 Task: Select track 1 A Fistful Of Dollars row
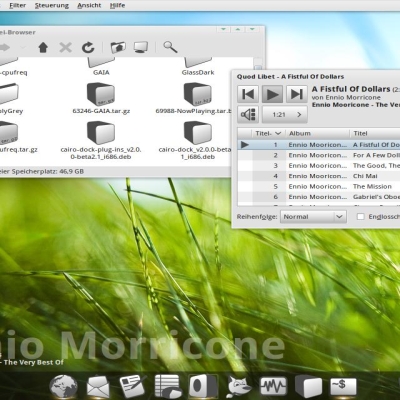(319, 145)
